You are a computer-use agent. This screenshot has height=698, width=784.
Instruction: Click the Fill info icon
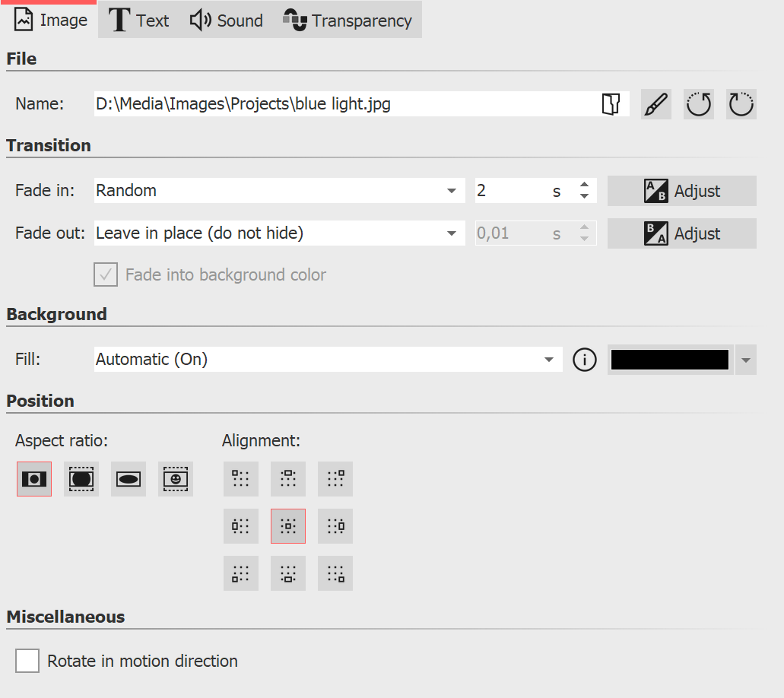[584, 360]
